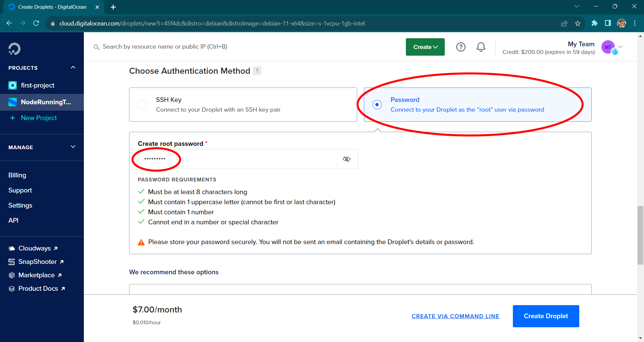
Task: Click the site lock icon in address bar
Action: click(53, 23)
